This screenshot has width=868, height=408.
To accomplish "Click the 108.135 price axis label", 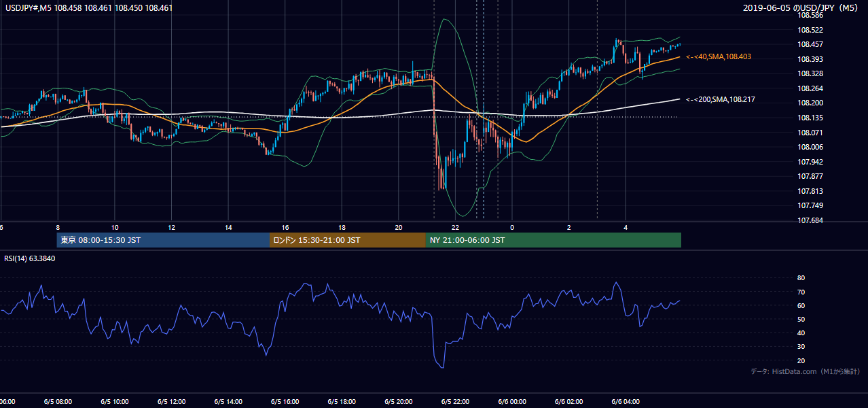I will coord(810,118).
